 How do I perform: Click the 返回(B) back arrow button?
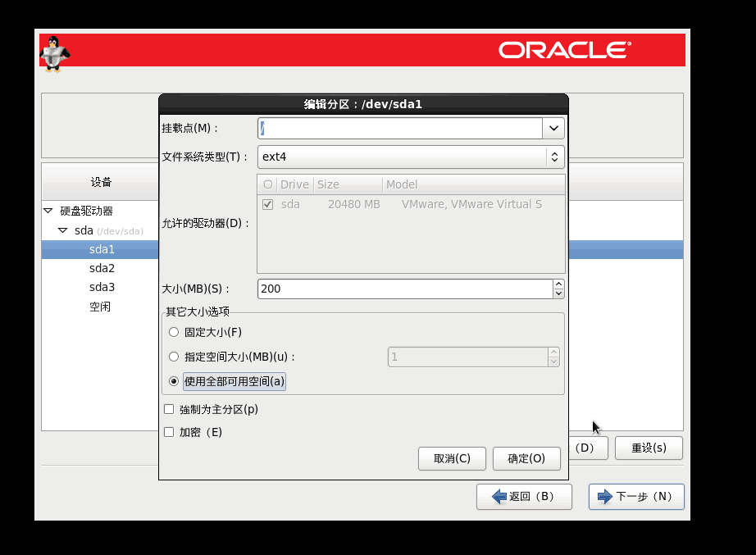point(524,496)
